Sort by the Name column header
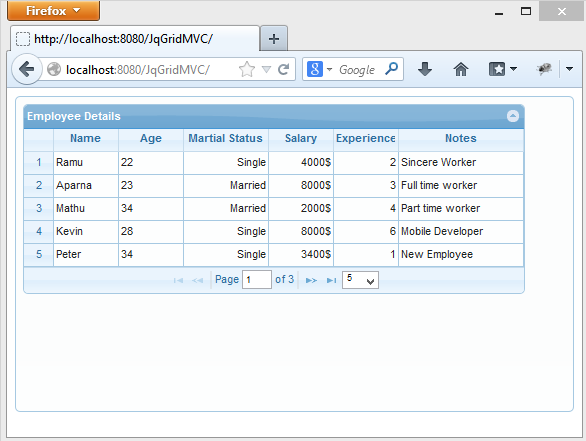Viewport: 586px width, 441px height. click(x=86, y=138)
